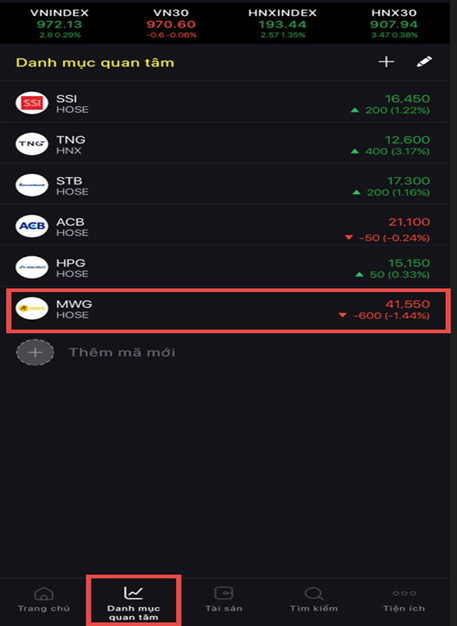Tap the HNX30 index ticker
Screen dimensions: 457x626
[x=394, y=23]
